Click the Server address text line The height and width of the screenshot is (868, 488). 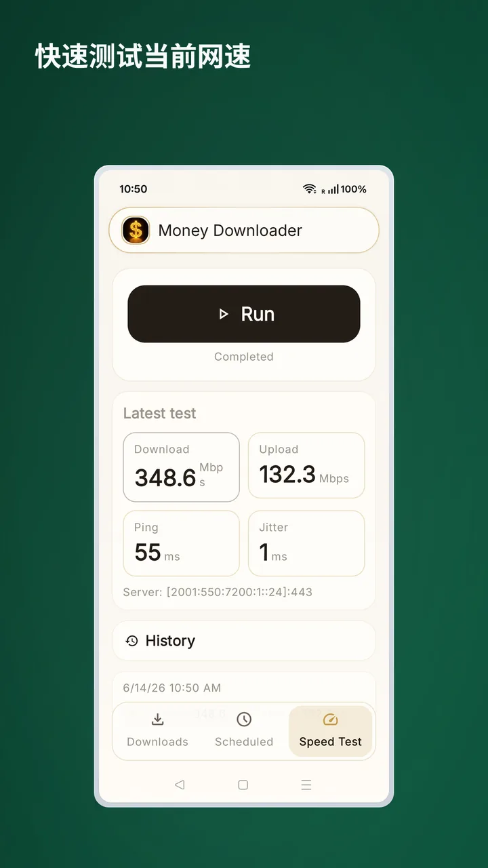coord(218,592)
